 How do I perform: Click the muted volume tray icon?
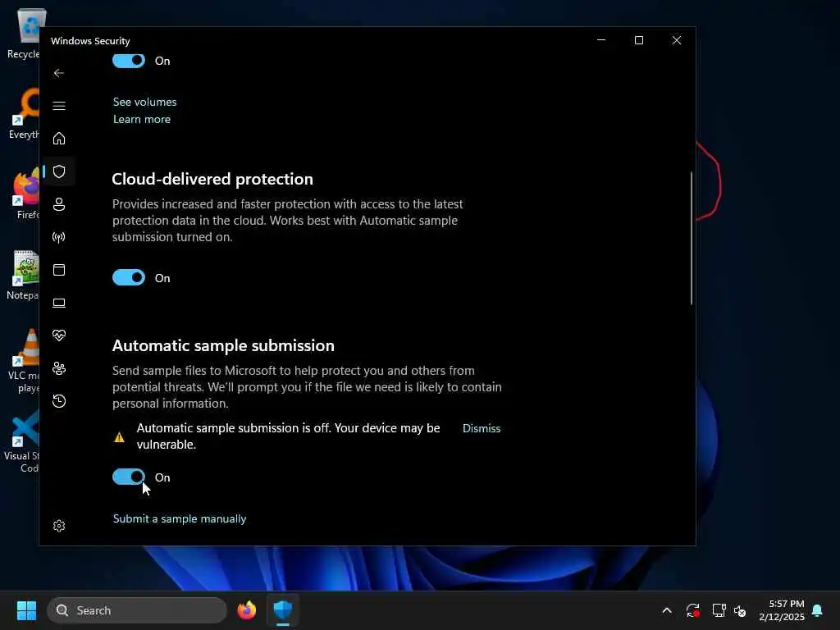tap(740, 610)
